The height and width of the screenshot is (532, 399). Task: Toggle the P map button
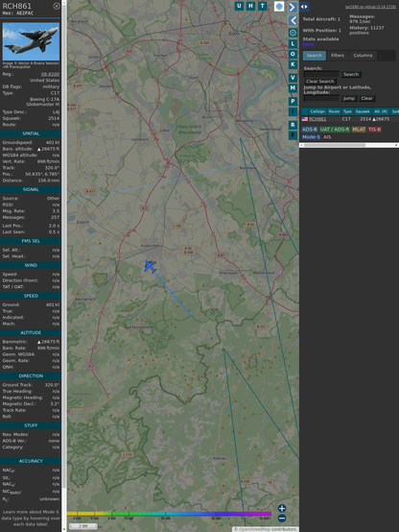click(x=293, y=101)
